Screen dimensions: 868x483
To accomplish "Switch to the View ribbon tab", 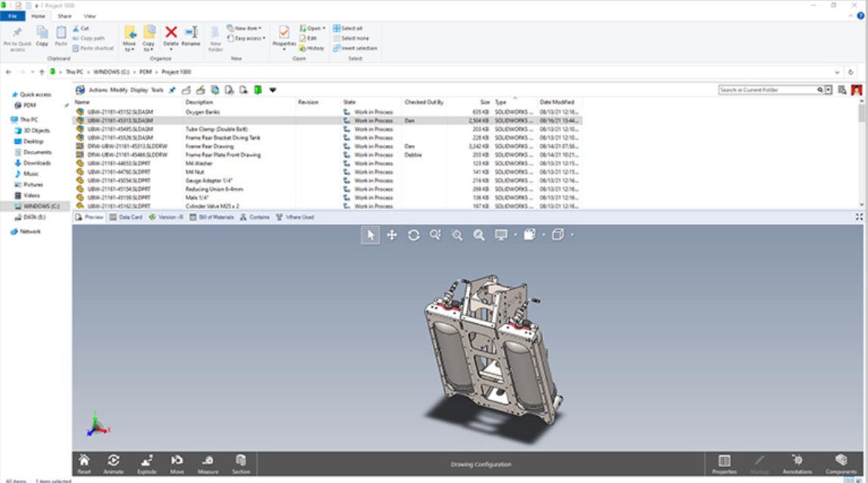I will (90, 16).
